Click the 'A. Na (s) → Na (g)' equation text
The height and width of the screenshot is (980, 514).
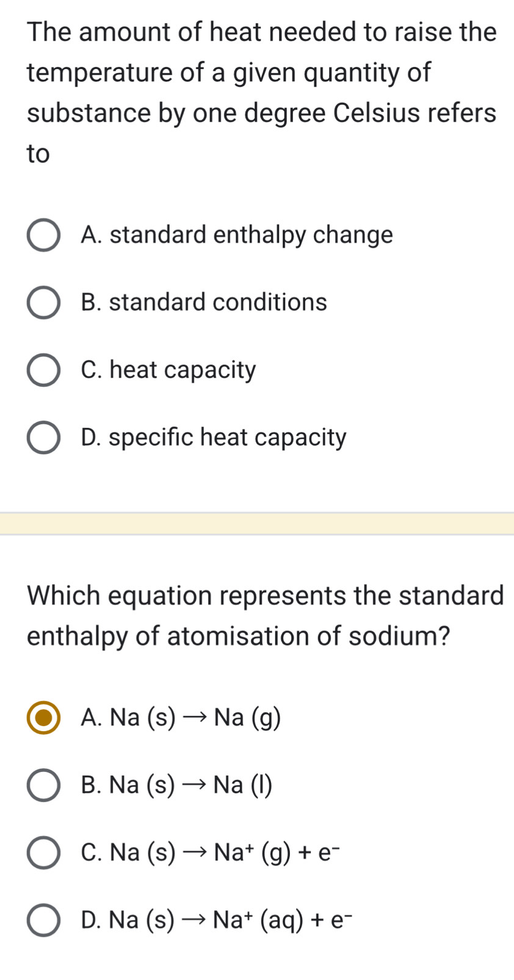[x=181, y=718]
